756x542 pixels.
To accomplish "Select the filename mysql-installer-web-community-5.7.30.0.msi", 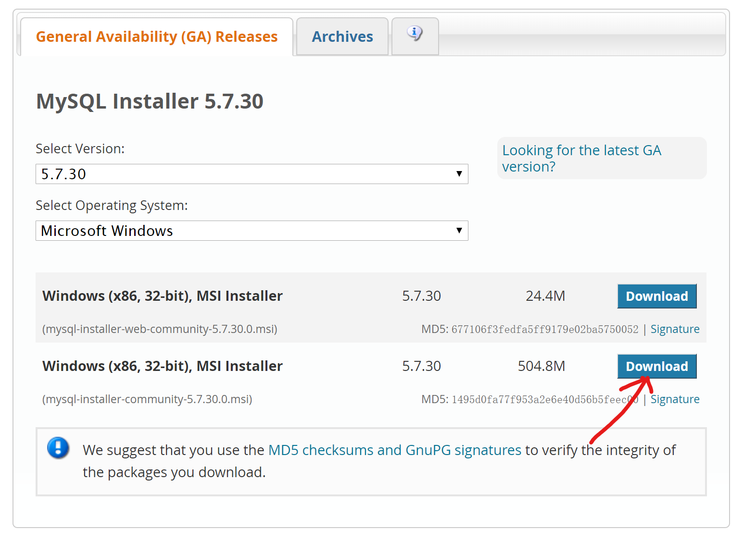I will coord(160,329).
